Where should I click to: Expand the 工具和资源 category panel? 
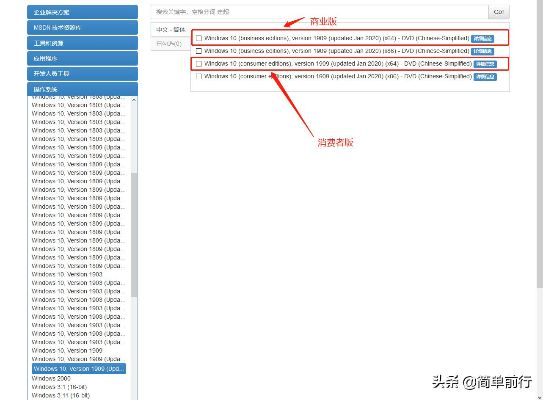82,43
